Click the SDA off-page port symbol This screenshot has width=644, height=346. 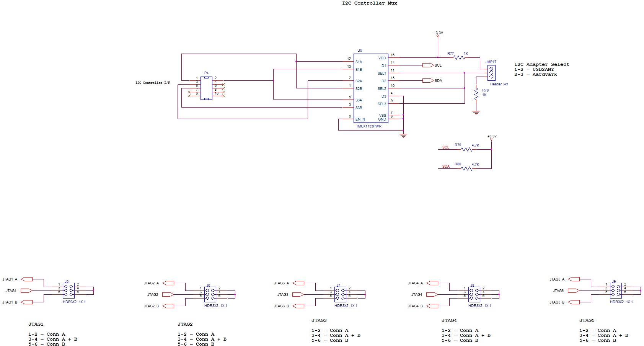428,80
